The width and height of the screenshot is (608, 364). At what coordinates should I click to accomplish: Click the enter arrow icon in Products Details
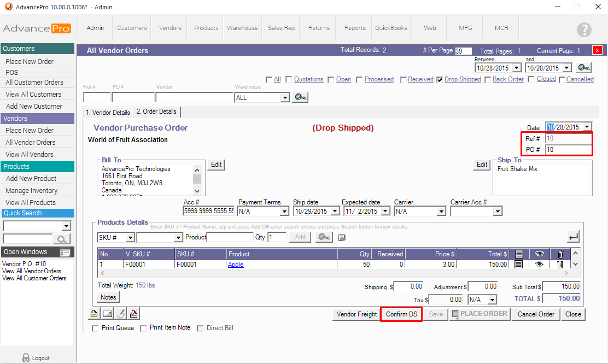(574, 237)
